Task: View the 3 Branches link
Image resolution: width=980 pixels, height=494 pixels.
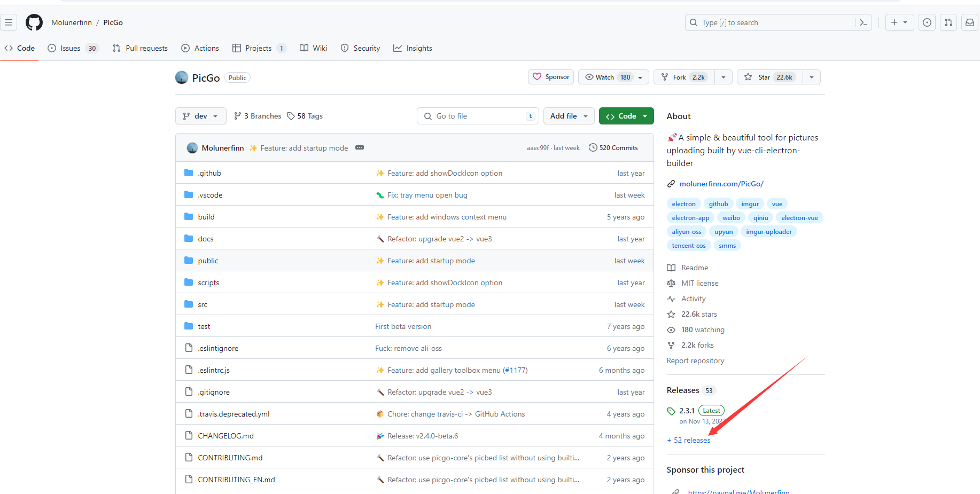Action: pos(258,116)
